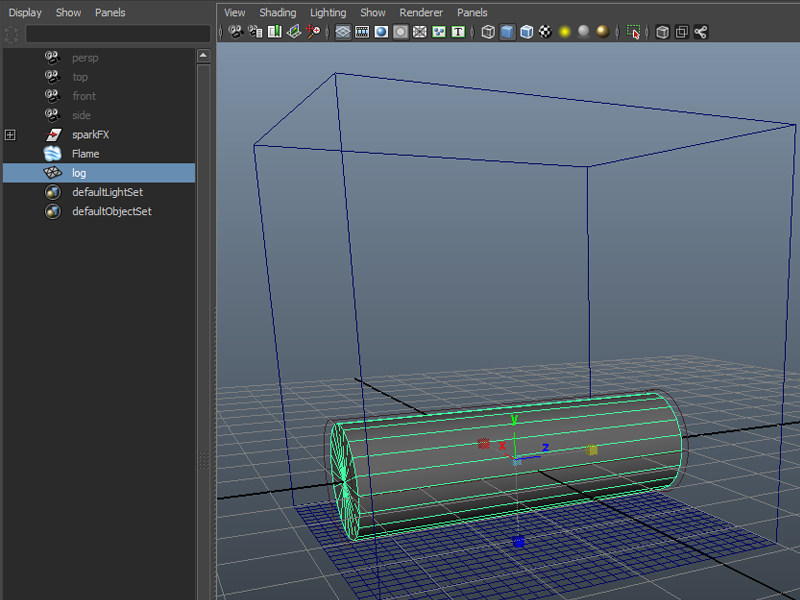Enable Textured display checker icon

coord(545,32)
